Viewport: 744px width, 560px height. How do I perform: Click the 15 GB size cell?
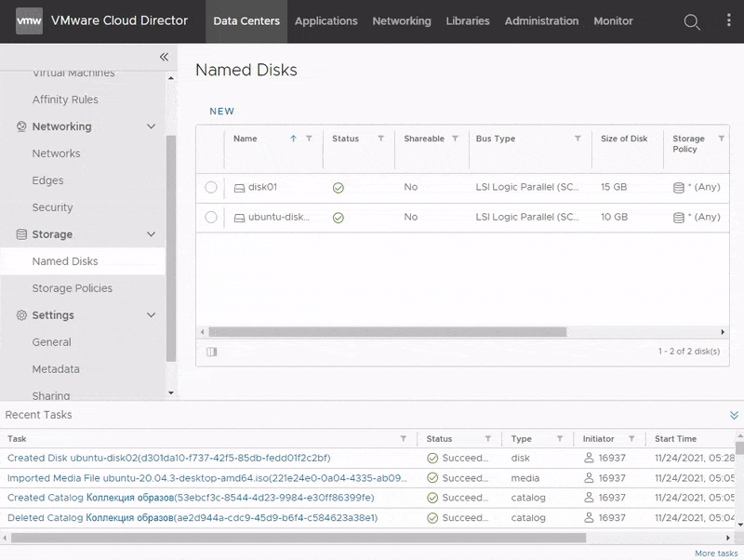coord(614,187)
